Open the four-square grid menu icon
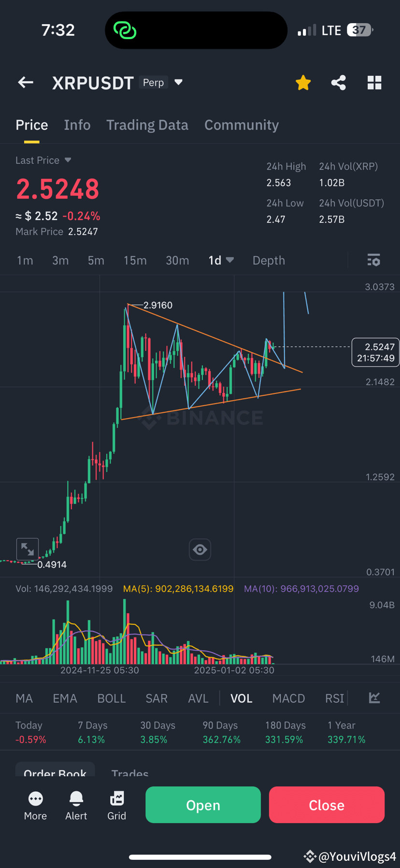 [x=374, y=83]
